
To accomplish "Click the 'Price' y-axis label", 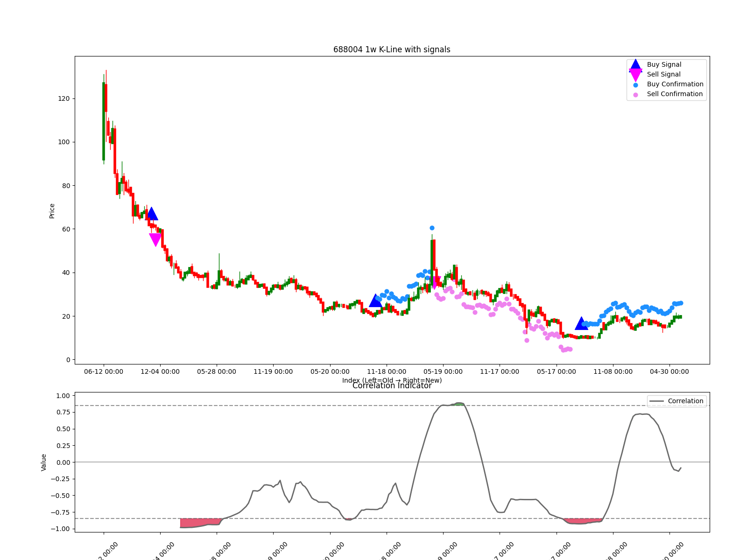I will (x=52, y=211).
